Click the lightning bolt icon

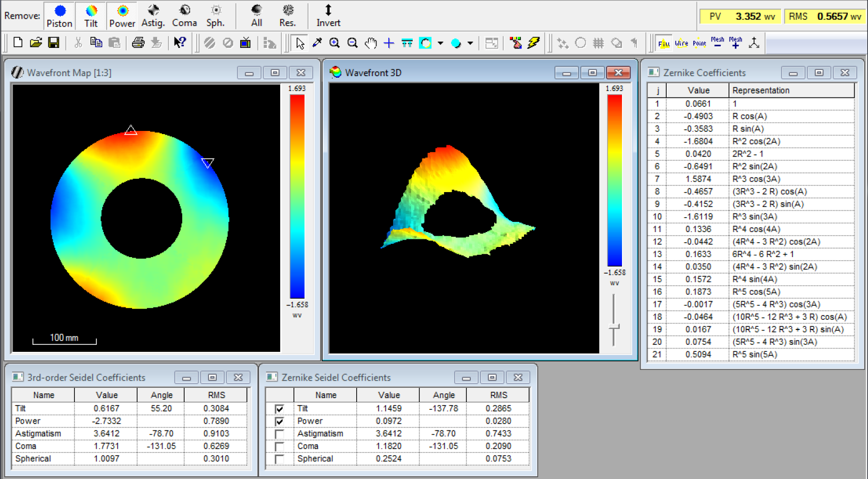[x=534, y=43]
